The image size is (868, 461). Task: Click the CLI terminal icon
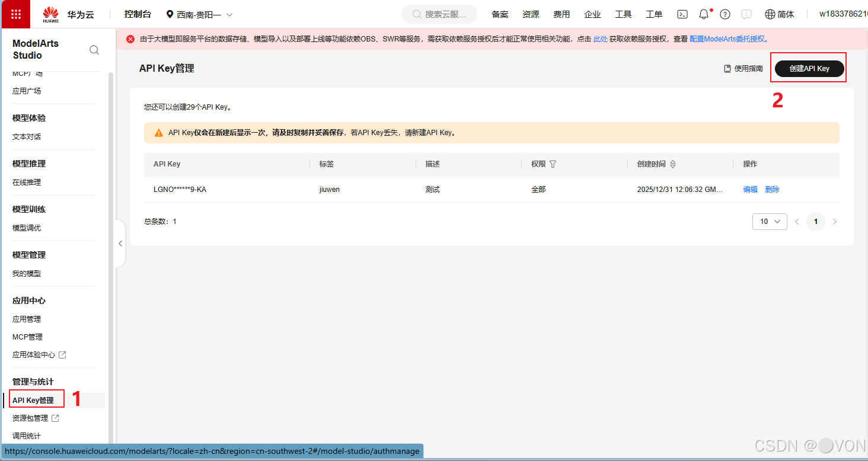[682, 14]
